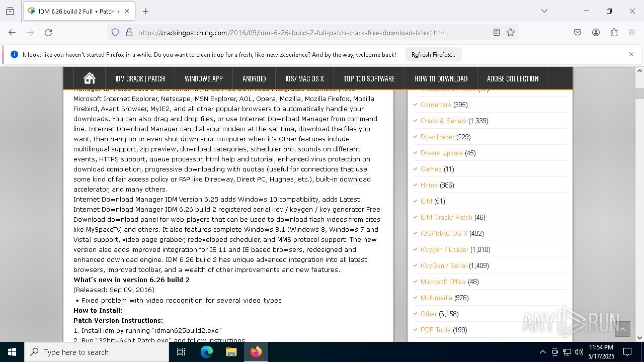Image resolution: width=644 pixels, height=362 pixels.
Task: Open Keygen / Loader category link
Action: click(x=445, y=249)
